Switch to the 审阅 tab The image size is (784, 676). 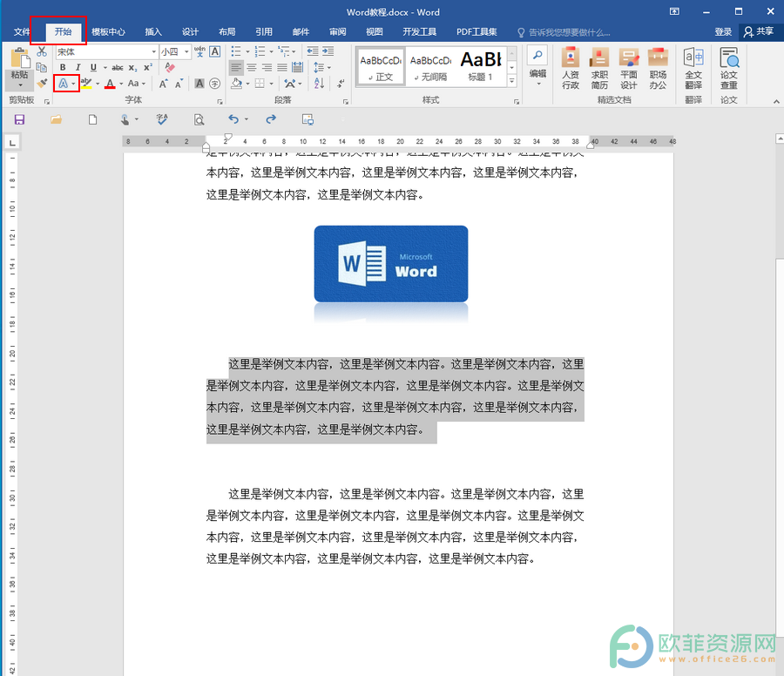(x=337, y=32)
